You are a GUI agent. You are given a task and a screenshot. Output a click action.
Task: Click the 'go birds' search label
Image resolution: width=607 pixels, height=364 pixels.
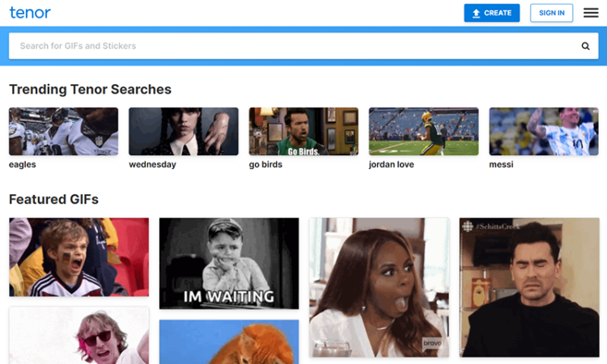[265, 164]
